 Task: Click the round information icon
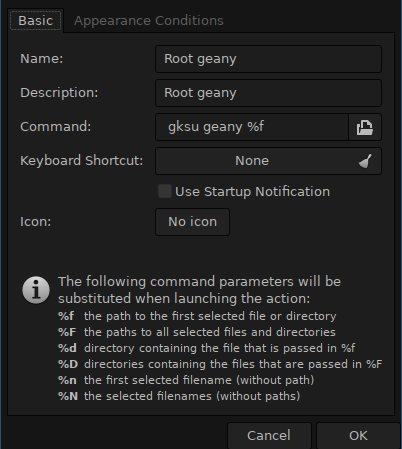[36, 290]
